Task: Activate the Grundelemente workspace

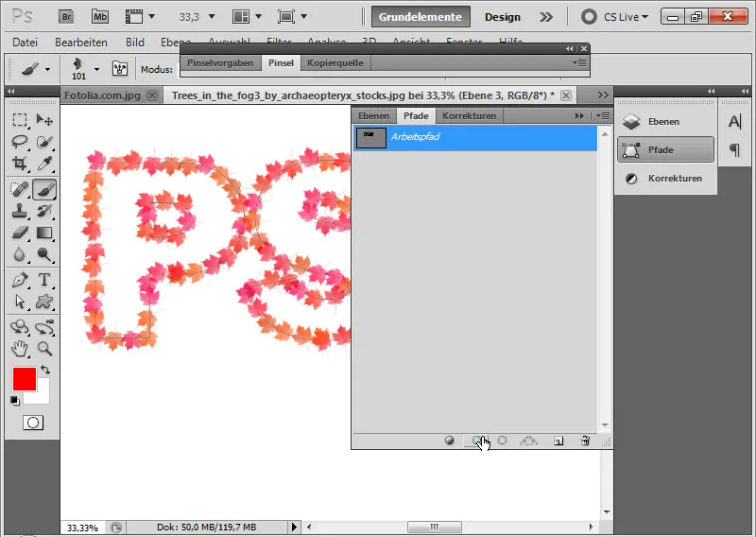Action: [421, 17]
